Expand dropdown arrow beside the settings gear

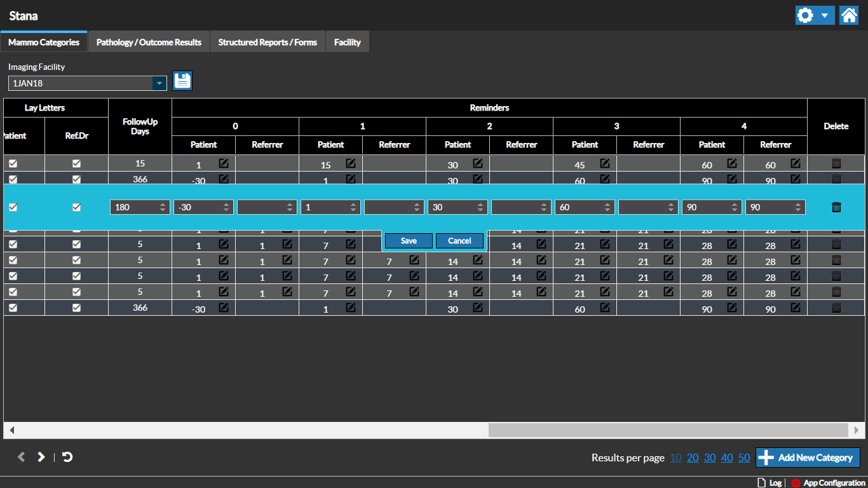[x=824, y=15]
